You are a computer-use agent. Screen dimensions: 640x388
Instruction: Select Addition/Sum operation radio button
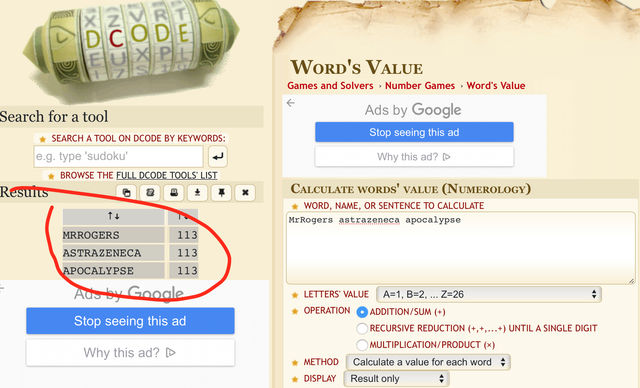pos(362,312)
